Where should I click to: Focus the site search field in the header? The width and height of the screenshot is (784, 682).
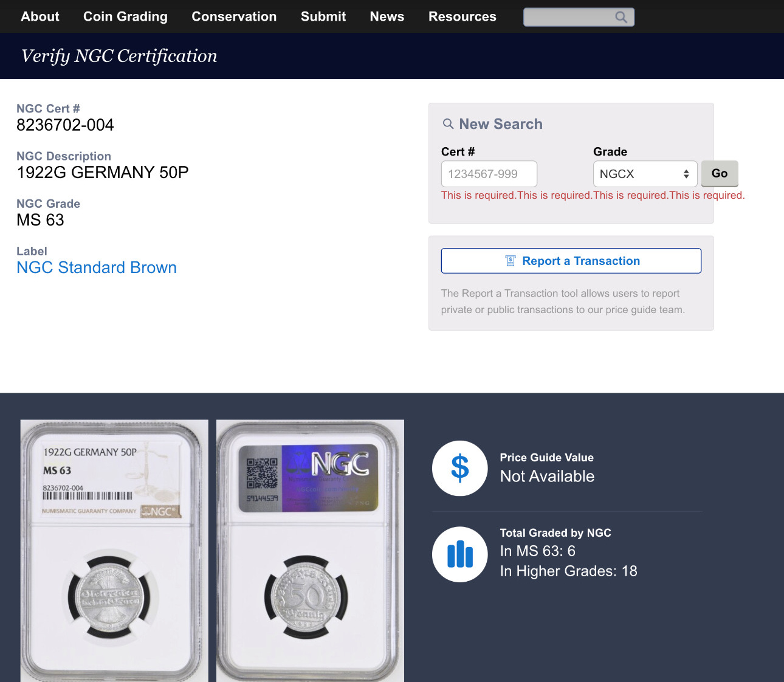(579, 17)
